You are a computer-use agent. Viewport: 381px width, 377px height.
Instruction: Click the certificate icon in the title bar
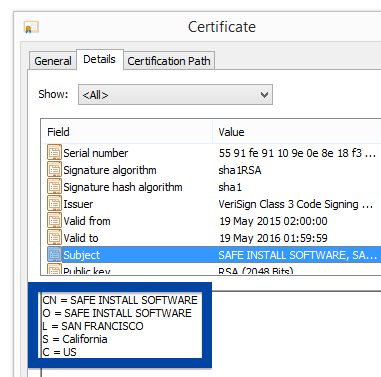tap(31, 27)
